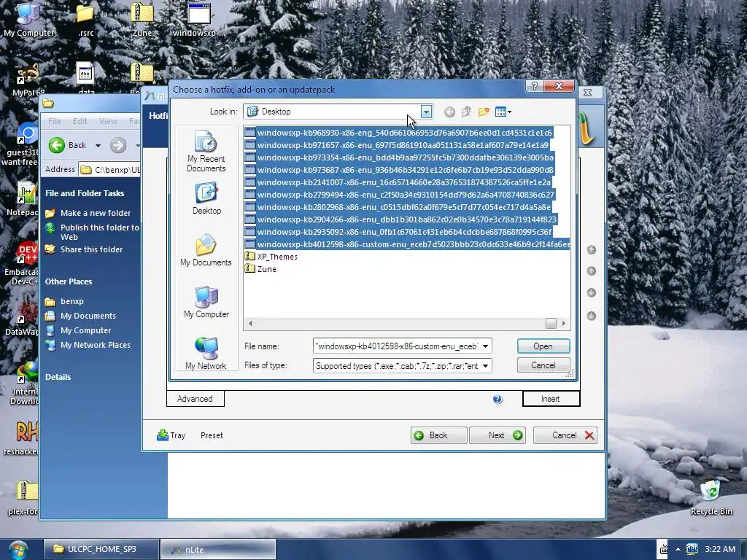The width and height of the screenshot is (747, 560).
Task: Select the windowsxp-kb2141007 file
Action: (398, 182)
